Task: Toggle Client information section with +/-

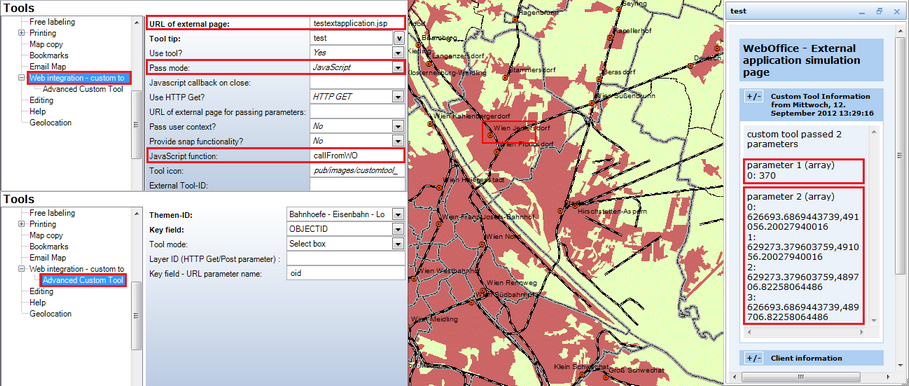Action: tap(754, 358)
